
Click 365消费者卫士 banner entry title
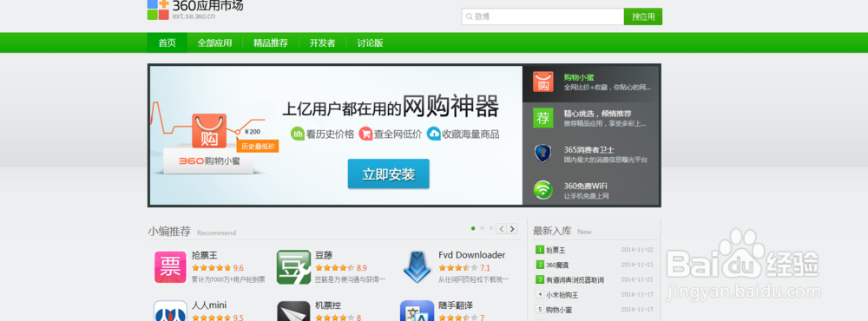589,149
